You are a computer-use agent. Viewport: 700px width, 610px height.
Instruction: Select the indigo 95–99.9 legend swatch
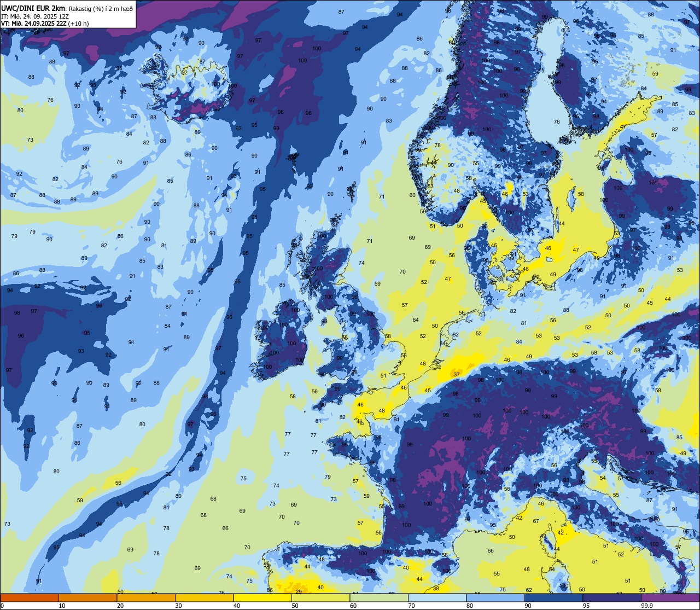[x=612, y=597]
